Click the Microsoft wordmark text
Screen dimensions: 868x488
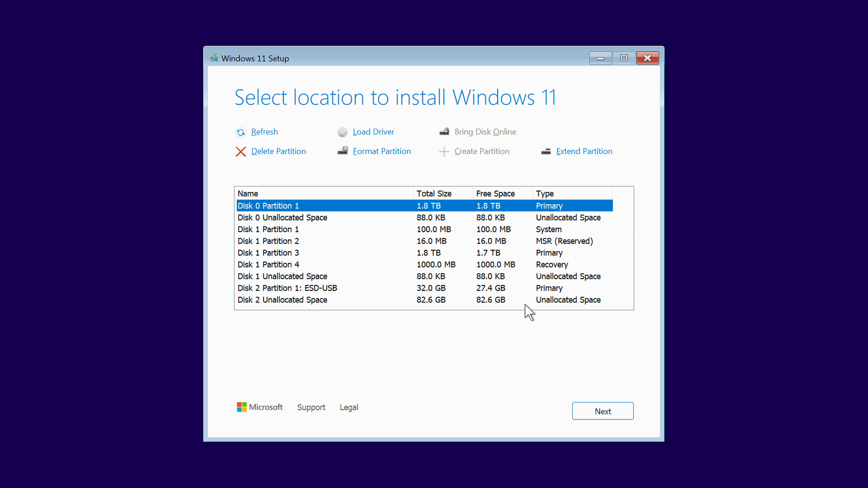266,407
